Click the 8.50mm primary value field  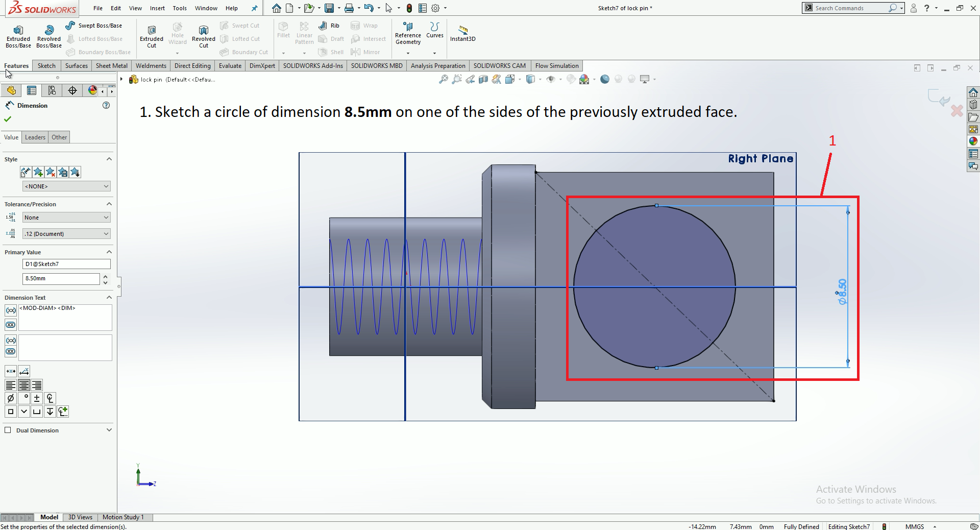coord(61,279)
